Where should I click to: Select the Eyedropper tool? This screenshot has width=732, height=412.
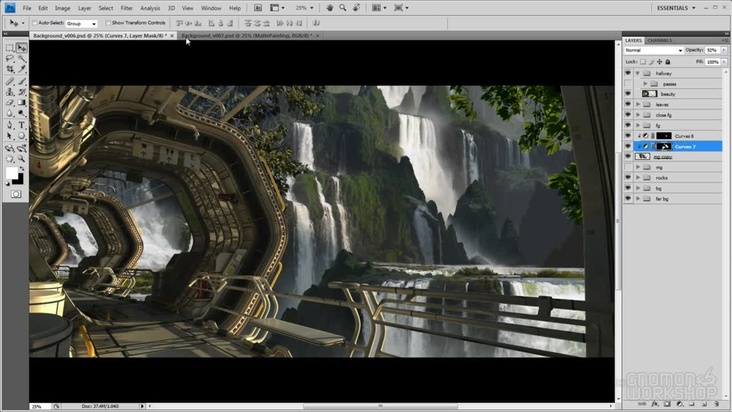point(21,69)
